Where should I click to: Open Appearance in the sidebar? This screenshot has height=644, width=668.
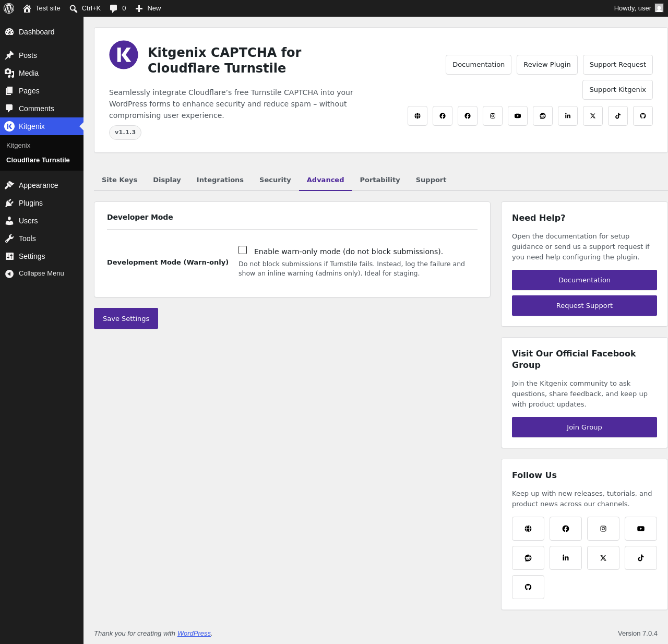(x=42, y=185)
